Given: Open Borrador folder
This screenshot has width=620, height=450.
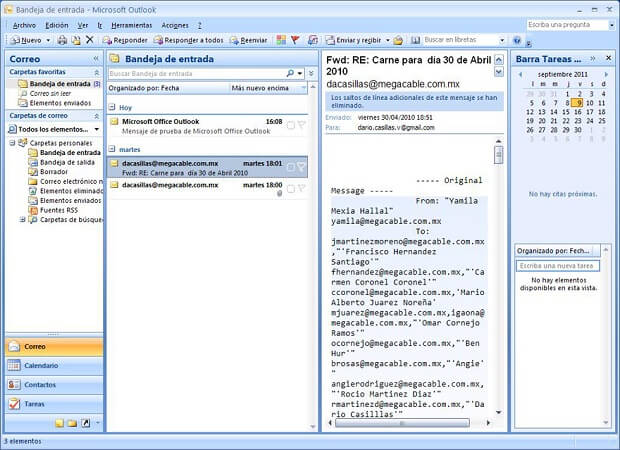Looking at the screenshot, I should coord(49,172).
